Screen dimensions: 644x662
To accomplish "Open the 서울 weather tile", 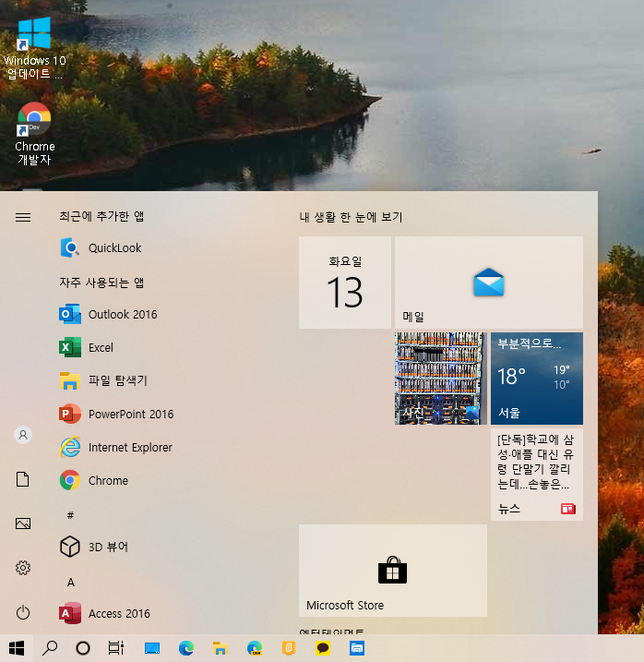I will pos(536,379).
